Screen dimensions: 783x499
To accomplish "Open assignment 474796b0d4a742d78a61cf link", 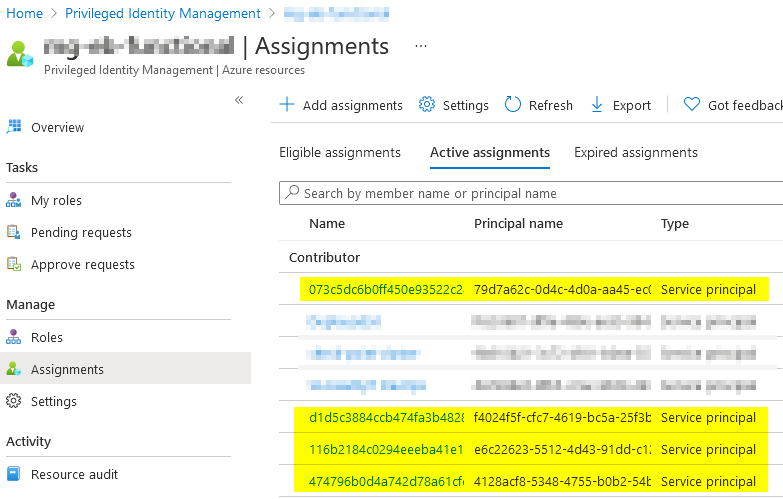I will [386, 481].
